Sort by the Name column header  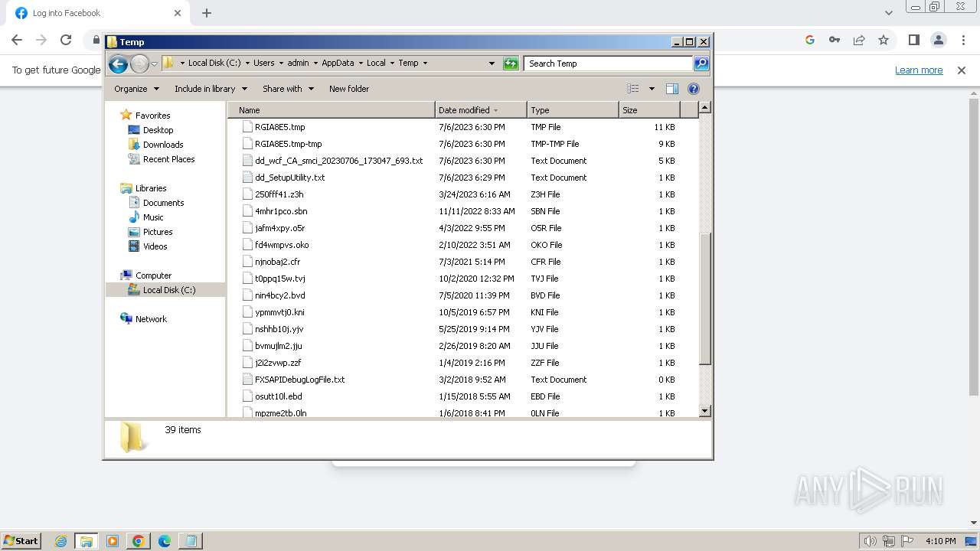tap(331, 110)
